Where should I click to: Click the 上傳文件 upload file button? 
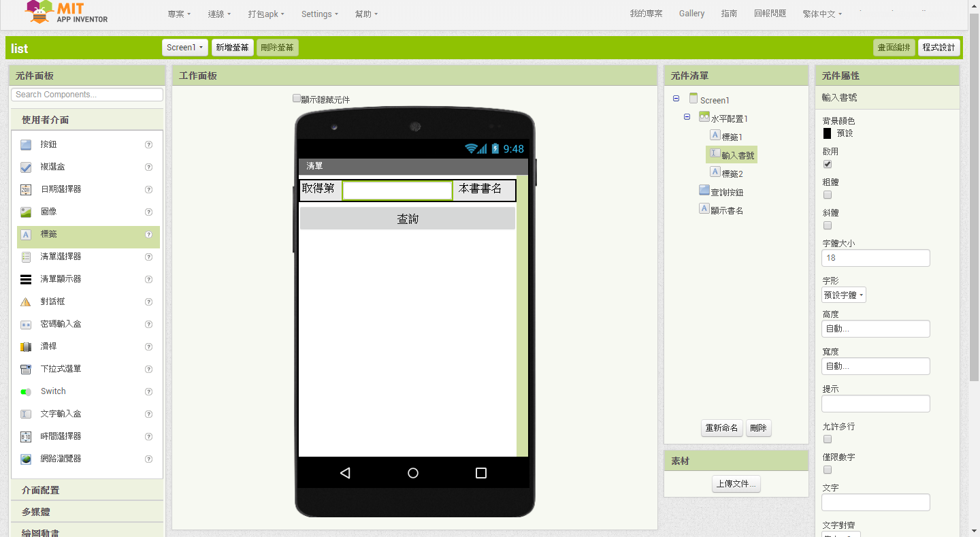[736, 484]
